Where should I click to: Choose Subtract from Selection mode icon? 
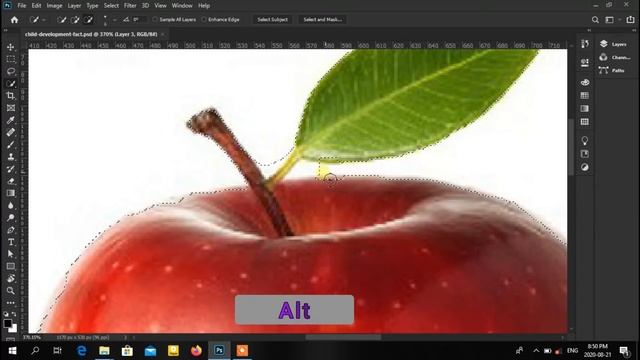(89, 20)
